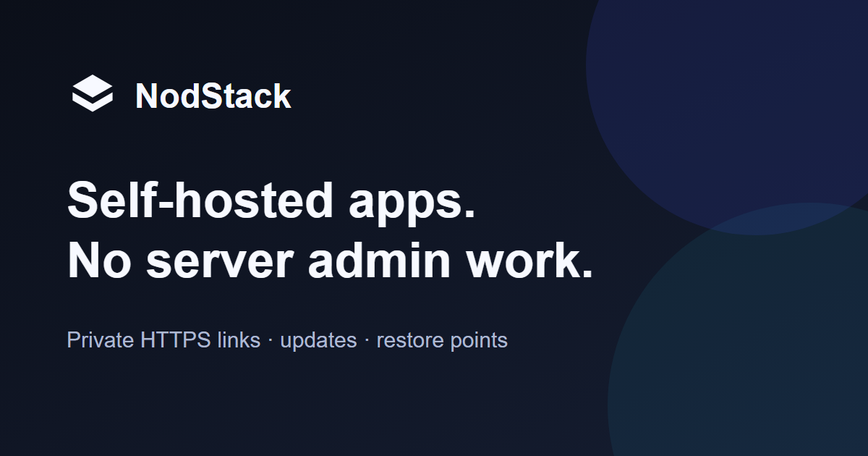
Task: Click the NodStack stacked-layers logo icon
Action: tap(93, 95)
